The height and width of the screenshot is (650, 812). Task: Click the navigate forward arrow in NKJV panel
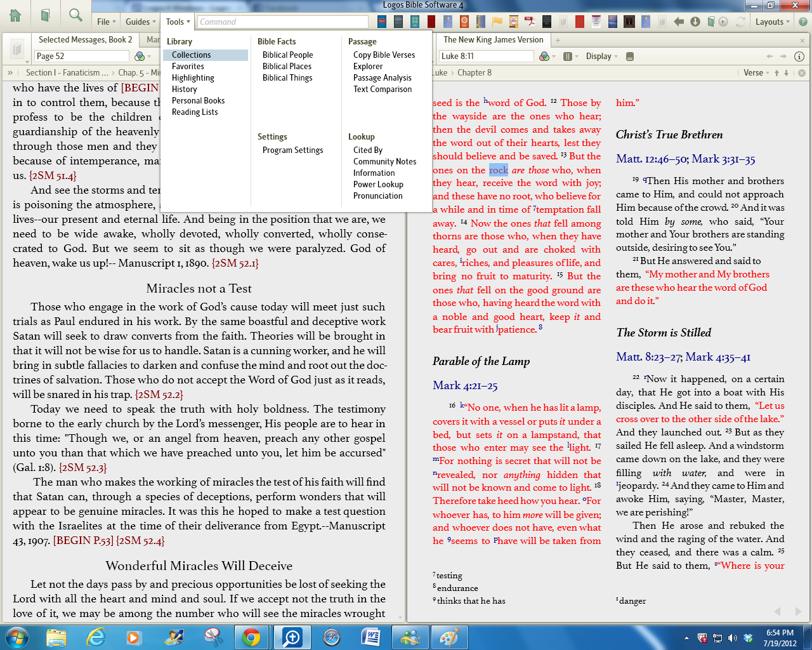783,56
